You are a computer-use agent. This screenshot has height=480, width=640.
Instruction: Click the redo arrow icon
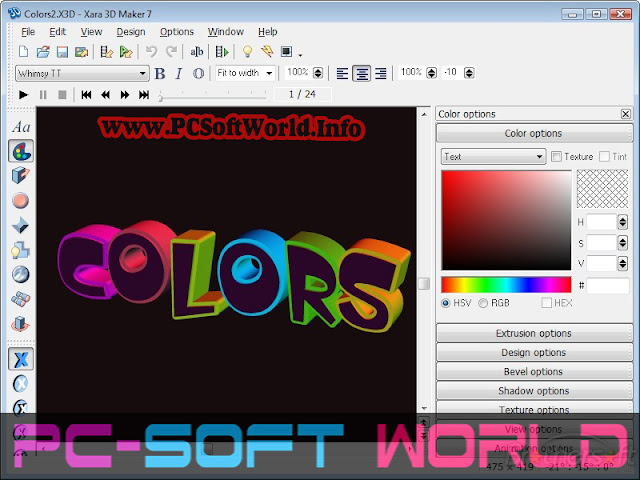click(x=171, y=51)
